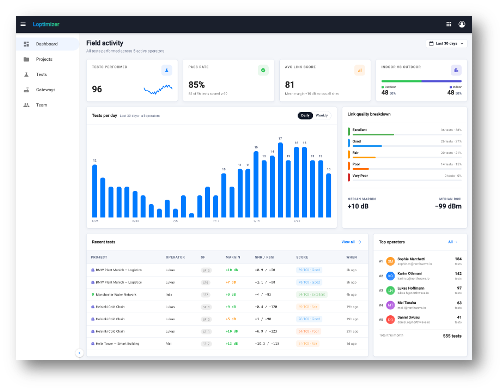503x391 pixels.
Task: Click the red avatar of operator #5
Action: tap(390, 320)
